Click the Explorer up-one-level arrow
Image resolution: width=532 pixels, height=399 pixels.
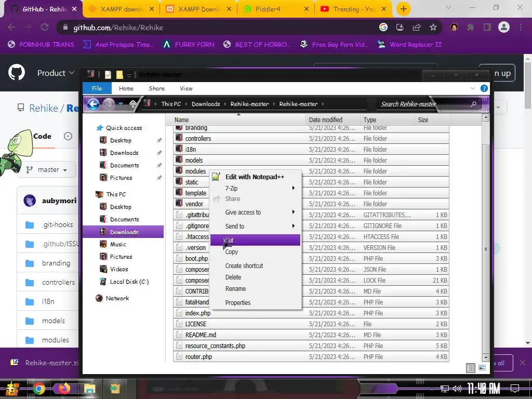coord(132,104)
